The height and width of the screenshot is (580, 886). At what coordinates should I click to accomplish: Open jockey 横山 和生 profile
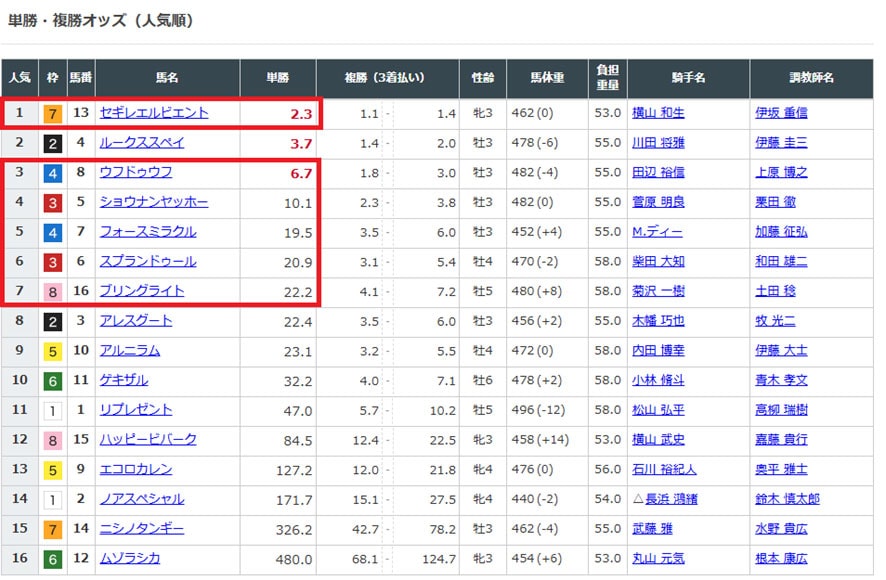[659, 113]
